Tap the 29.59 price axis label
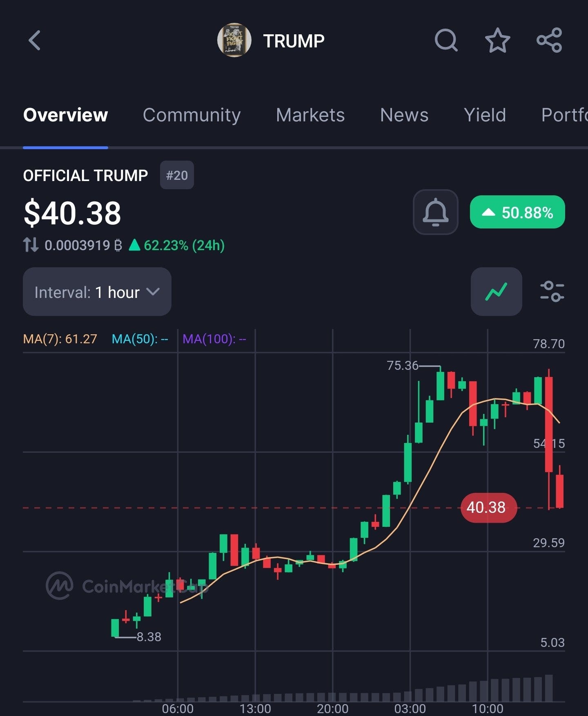The height and width of the screenshot is (716, 588). coord(549,543)
